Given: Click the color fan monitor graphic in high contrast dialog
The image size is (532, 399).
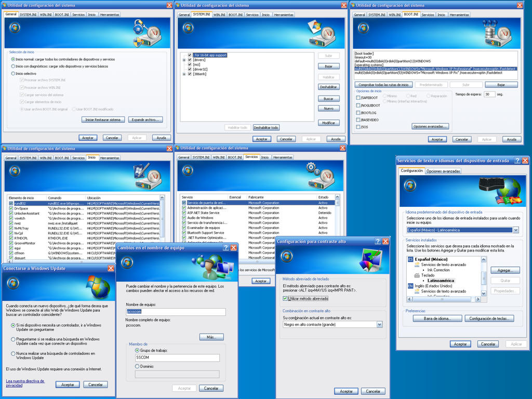Looking at the screenshot, I should 371,260.
